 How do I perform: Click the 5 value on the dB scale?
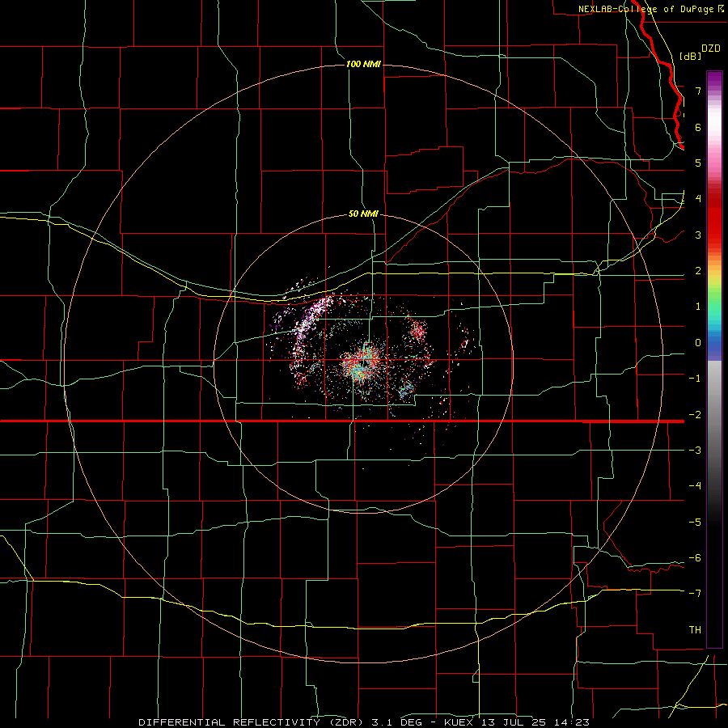[698, 163]
